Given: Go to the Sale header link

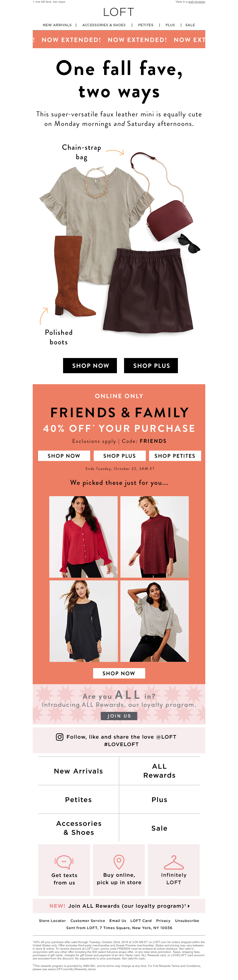Looking at the screenshot, I should coord(190,25).
